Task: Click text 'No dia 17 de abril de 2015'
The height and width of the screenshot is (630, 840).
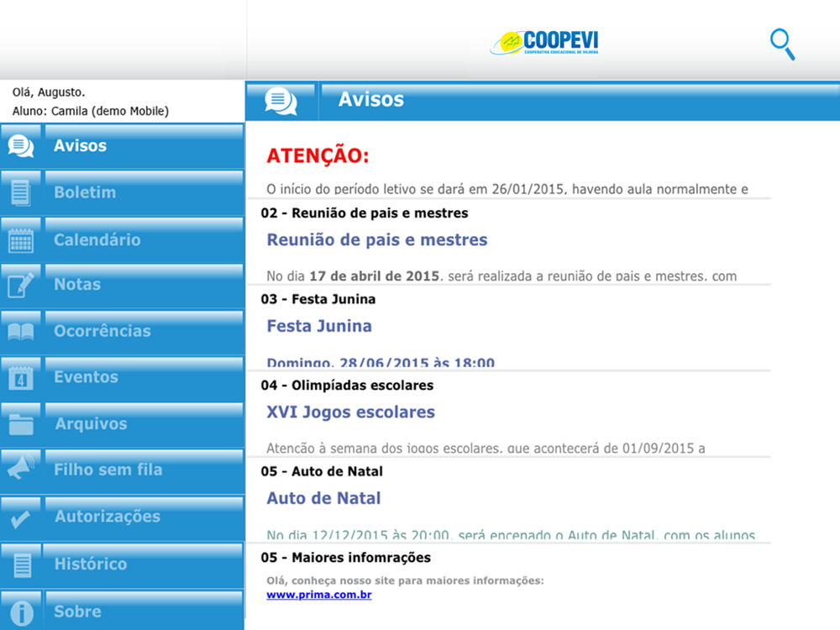Action: point(353,276)
